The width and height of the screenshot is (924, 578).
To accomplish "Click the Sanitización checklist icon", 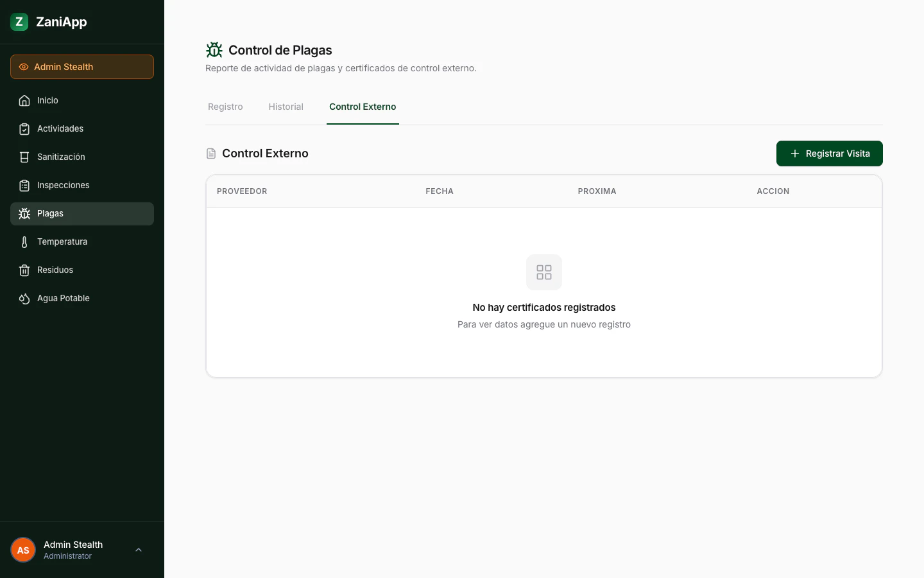I will [x=24, y=157].
